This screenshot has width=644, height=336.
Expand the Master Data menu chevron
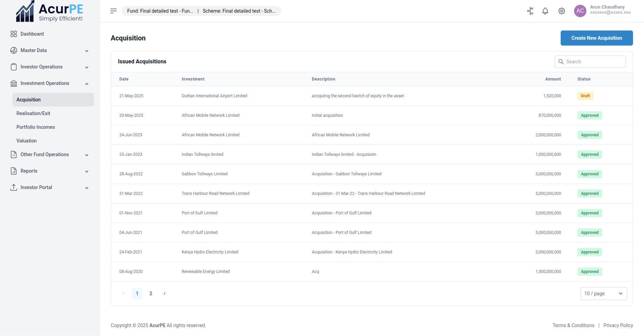click(x=87, y=51)
